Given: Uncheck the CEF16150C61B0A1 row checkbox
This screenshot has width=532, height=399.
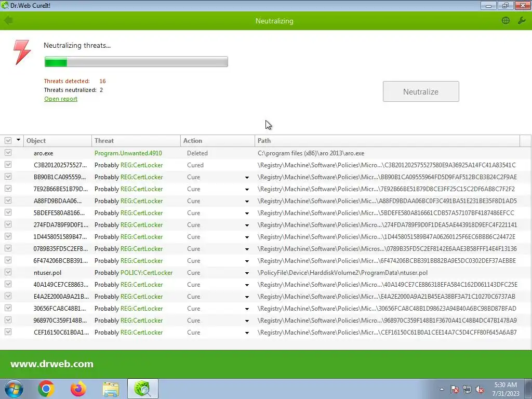Looking at the screenshot, I should pos(8,332).
